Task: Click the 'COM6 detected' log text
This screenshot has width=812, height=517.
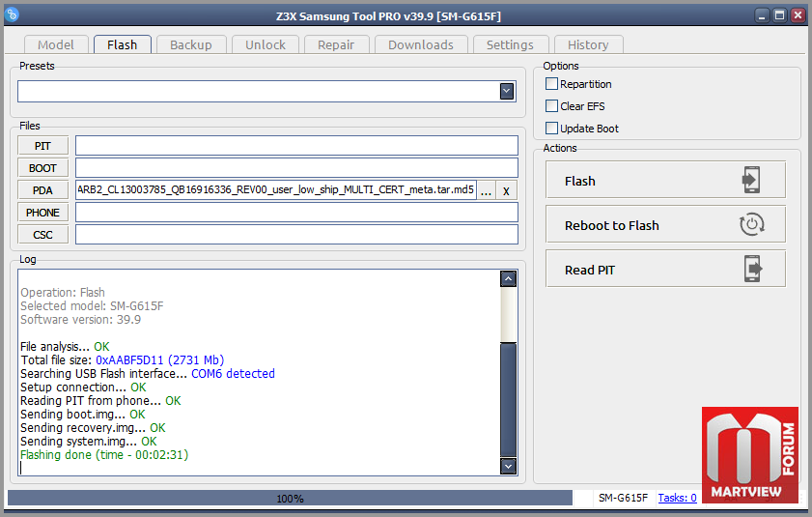Action: pos(233,373)
